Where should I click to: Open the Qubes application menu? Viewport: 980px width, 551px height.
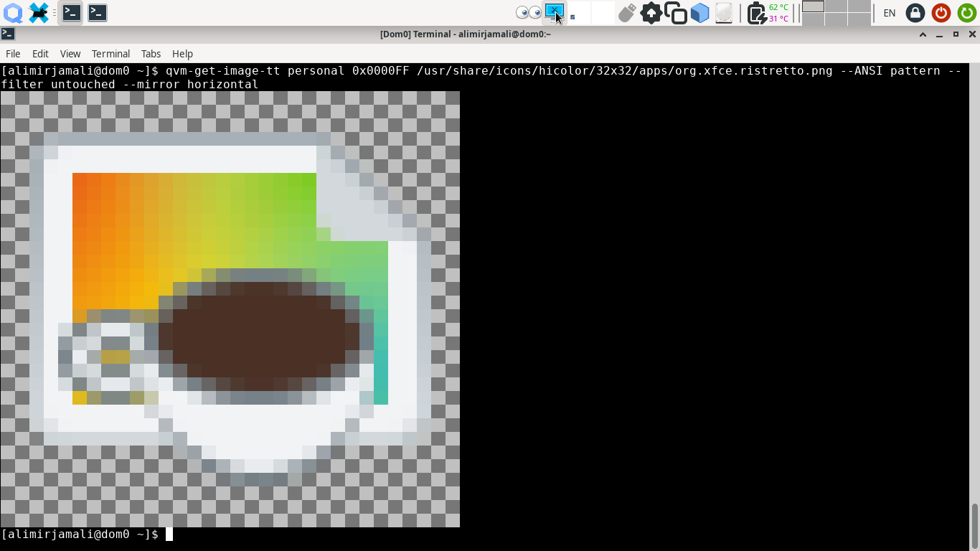(x=12, y=12)
